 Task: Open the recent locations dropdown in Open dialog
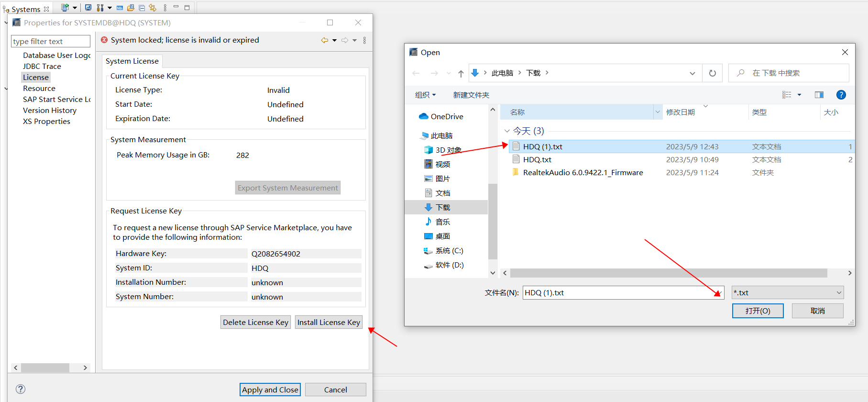(448, 73)
